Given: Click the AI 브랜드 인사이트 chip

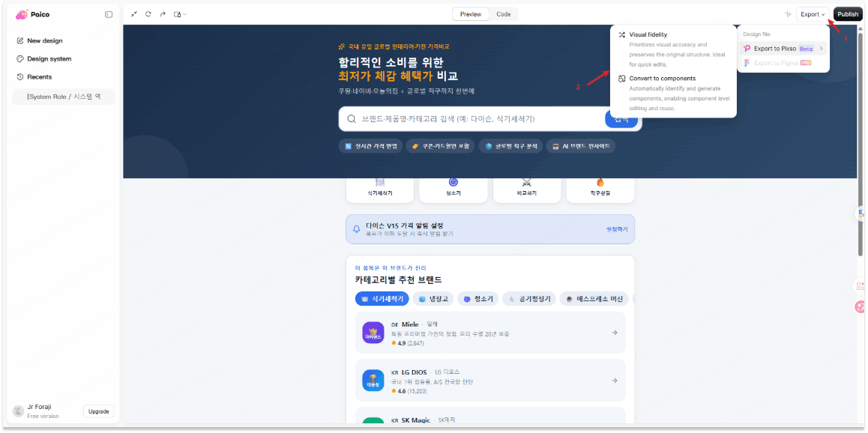Looking at the screenshot, I should tap(581, 146).
